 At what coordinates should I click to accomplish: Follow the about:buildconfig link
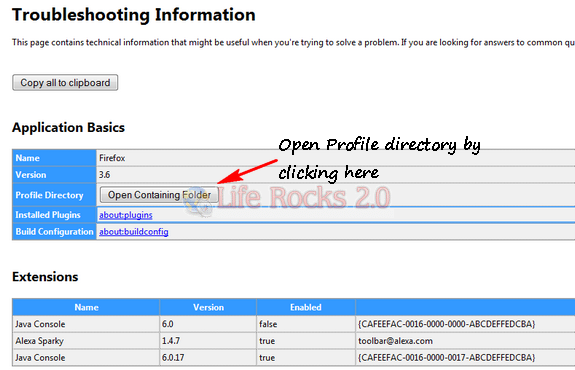tap(133, 232)
